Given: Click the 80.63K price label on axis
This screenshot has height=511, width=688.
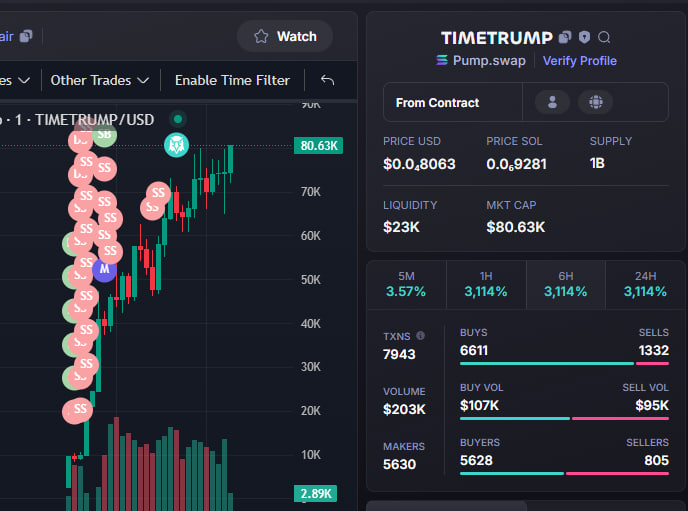Looking at the screenshot, I should click(x=319, y=146).
